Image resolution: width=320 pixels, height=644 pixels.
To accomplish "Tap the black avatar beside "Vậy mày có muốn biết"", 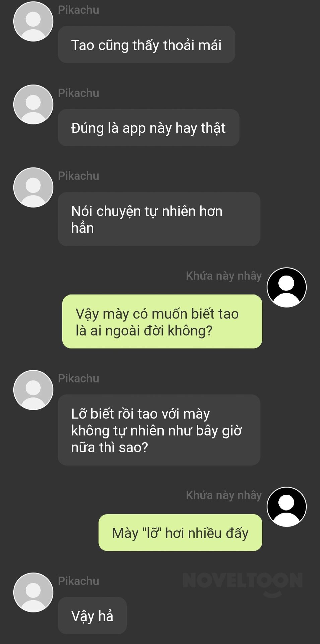I will pyautogui.click(x=286, y=287).
